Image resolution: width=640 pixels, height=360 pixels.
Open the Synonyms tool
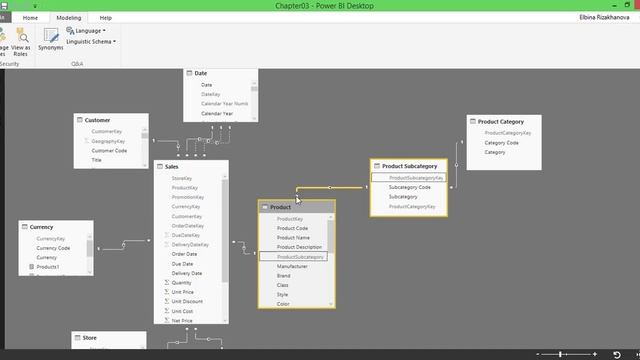pyautogui.click(x=51, y=40)
